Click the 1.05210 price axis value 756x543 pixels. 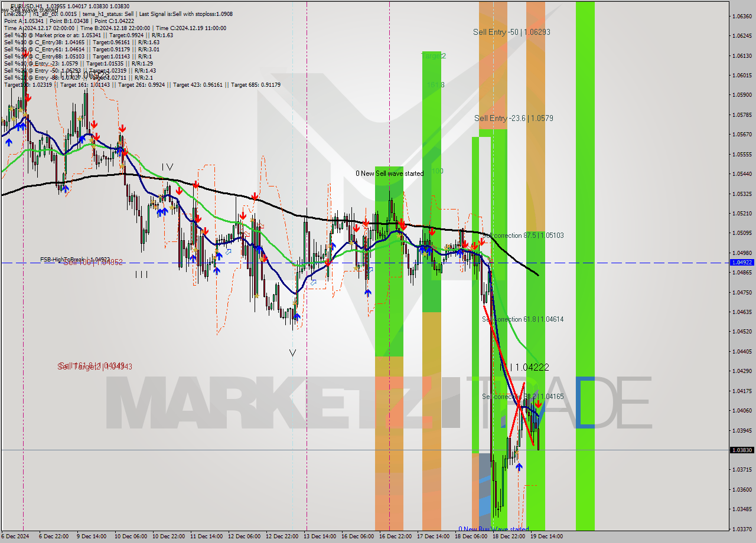pyautogui.click(x=742, y=213)
